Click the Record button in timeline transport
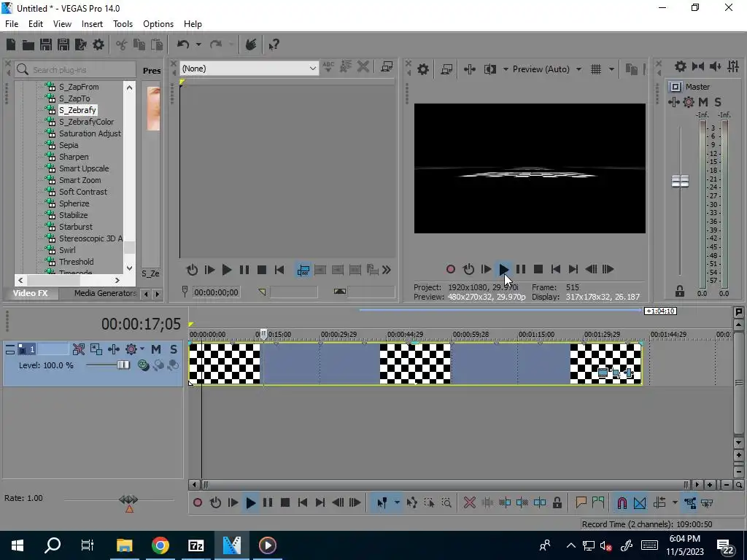Viewport: 747px width, 560px height. click(x=198, y=503)
